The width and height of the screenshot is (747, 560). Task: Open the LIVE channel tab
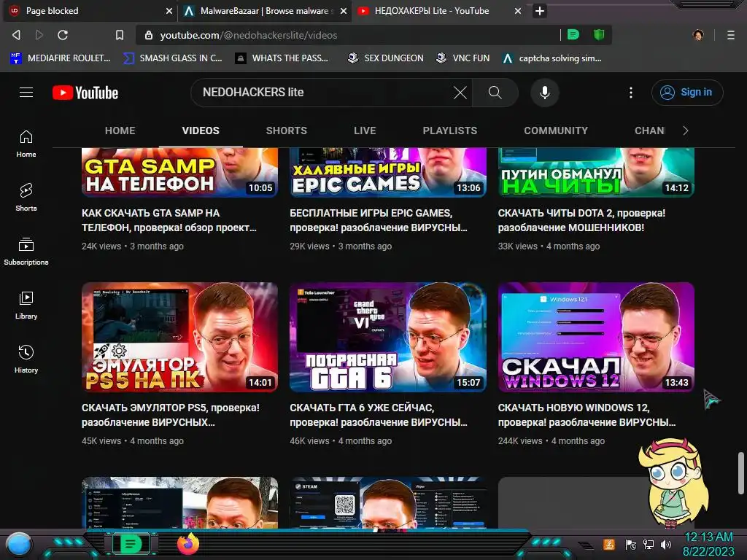tap(365, 131)
